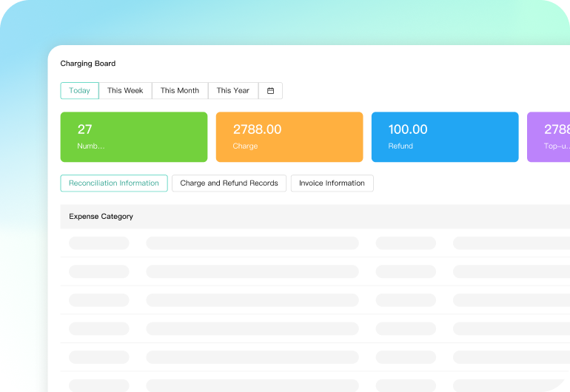Open the Reconciliation Information tab
The width and height of the screenshot is (570, 392).
tap(114, 183)
